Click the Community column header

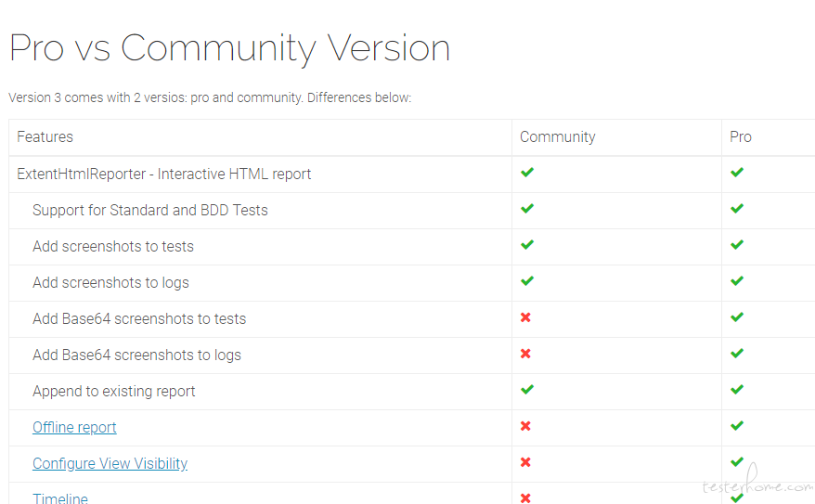coord(557,136)
